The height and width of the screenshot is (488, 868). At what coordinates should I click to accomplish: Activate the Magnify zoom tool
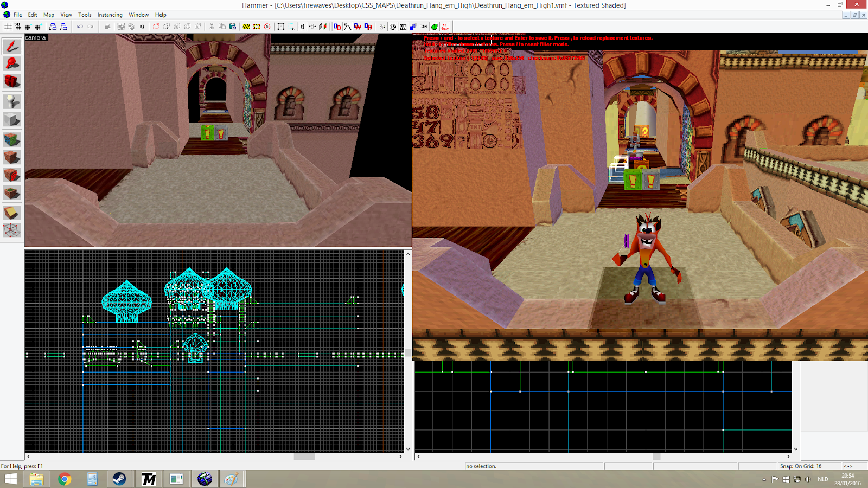pyautogui.click(x=12, y=63)
